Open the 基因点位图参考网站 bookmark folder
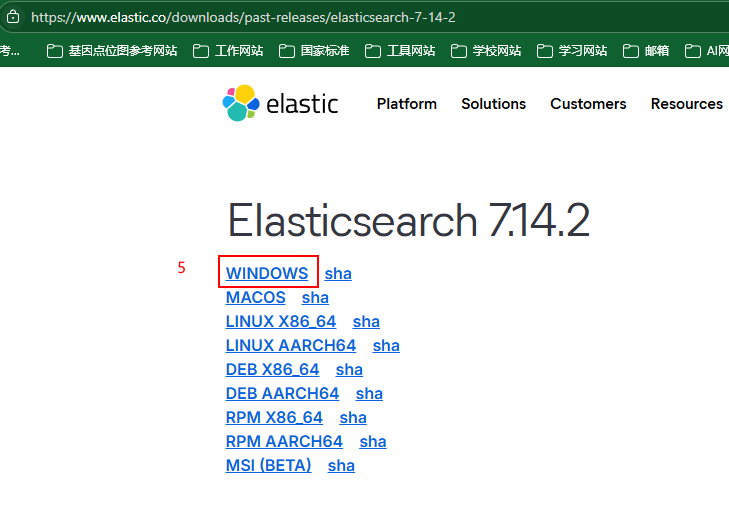 coord(112,51)
